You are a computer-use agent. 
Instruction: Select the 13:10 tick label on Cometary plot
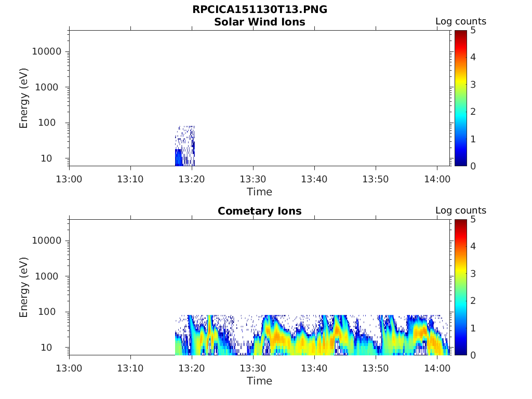click(x=130, y=368)
